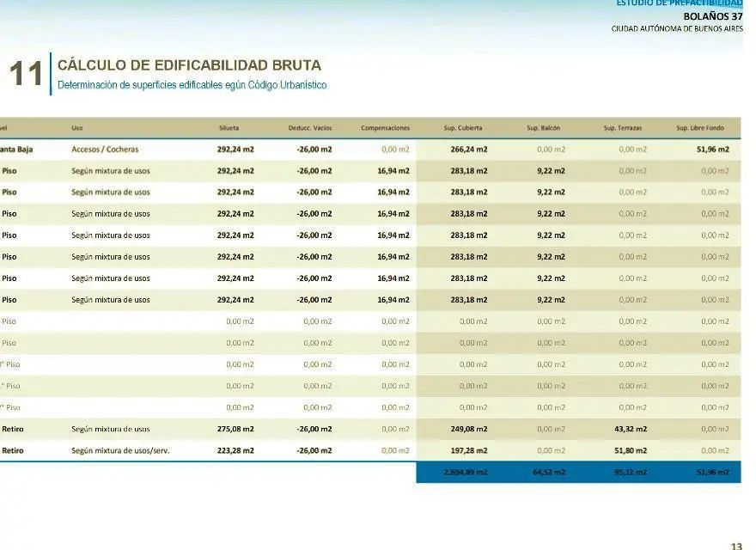The width and height of the screenshot is (756, 550).
Task: Click '-26,00 m2' in the 275,08 m2 row
Action: 314,429
